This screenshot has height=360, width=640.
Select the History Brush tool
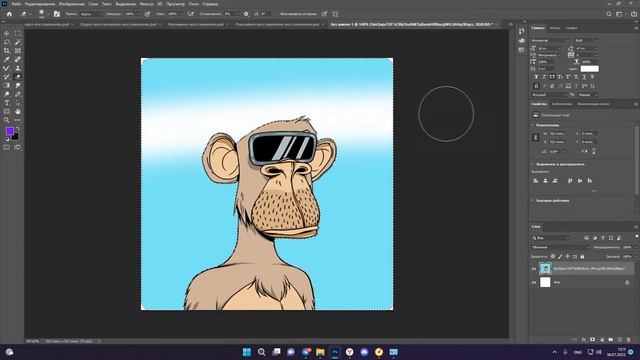[x=7, y=77]
